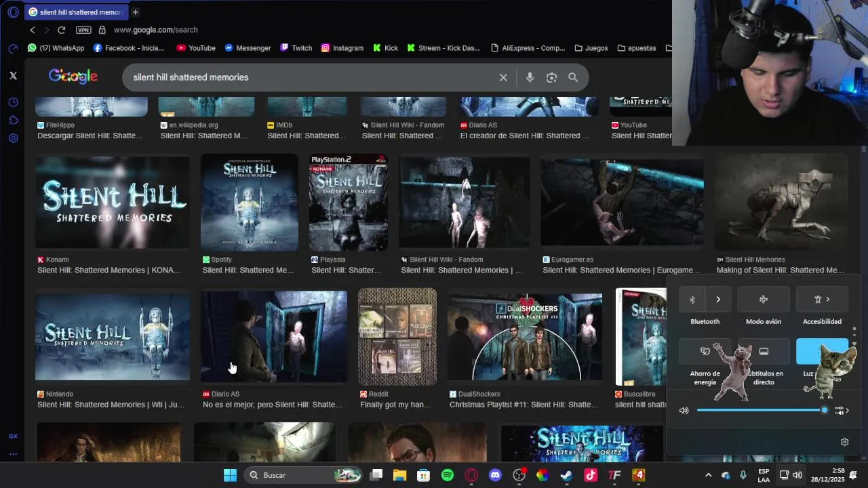The height and width of the screenshot is (488, 868).
Task: Start voice search with microphone icon
Action: 530,77
